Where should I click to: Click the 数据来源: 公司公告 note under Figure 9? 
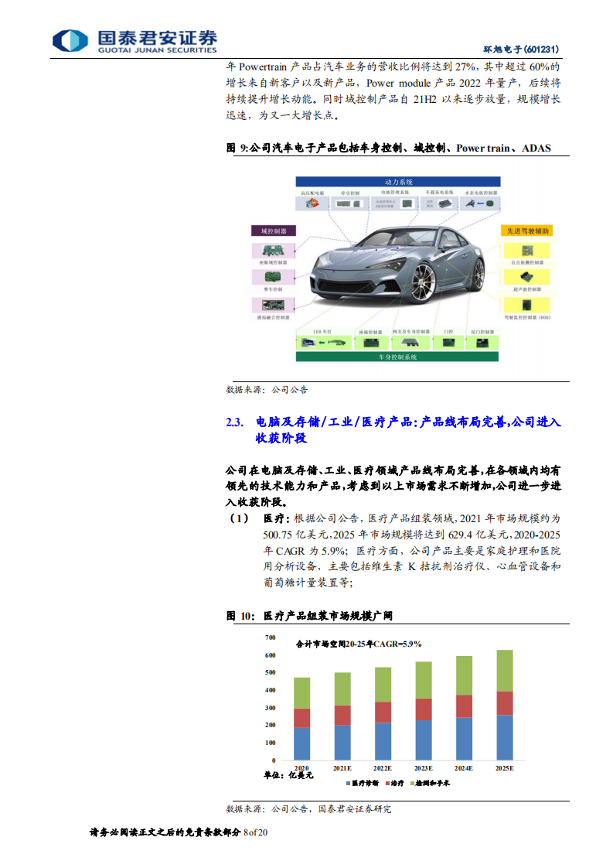click(267, 390)
